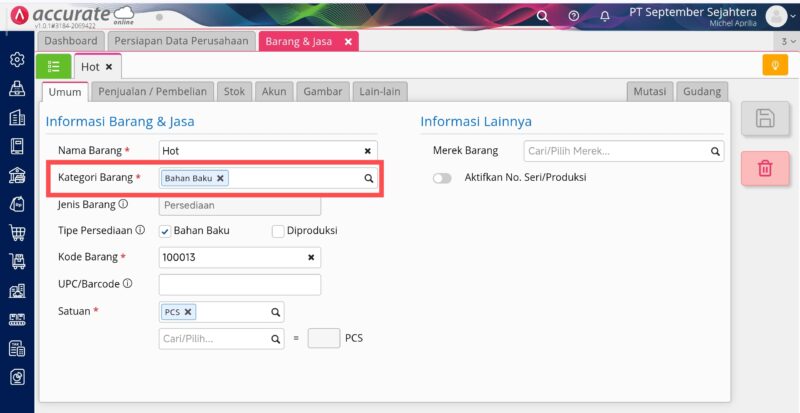
Task: Click the Jenis Barang Persediaan field
Action: pyautogui.click(x=240, y=205)
